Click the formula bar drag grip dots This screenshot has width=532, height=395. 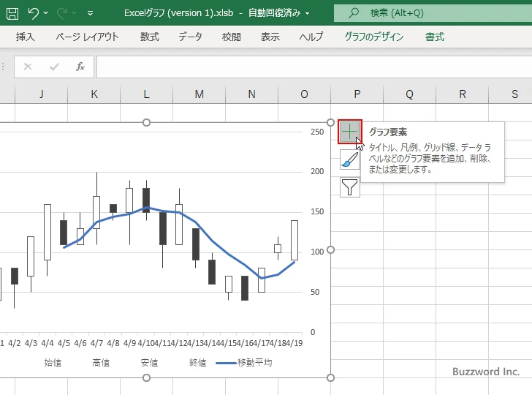(3, 67)
